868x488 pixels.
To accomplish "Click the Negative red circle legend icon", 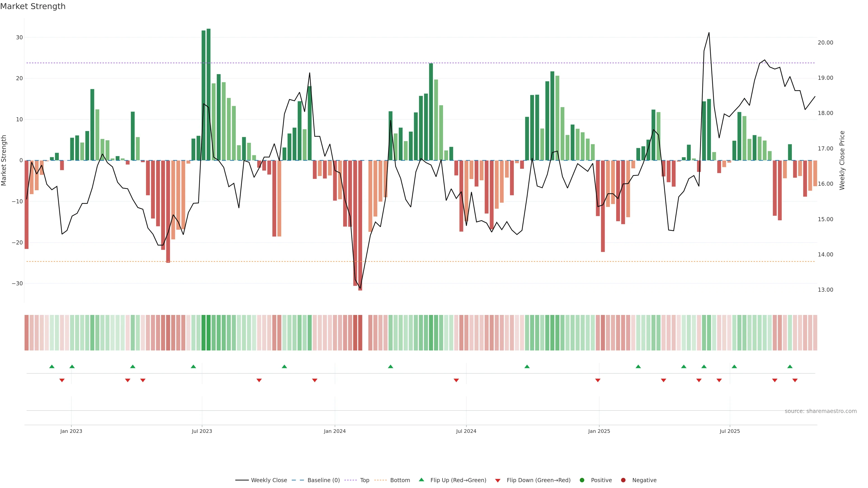I will [623, 480].
